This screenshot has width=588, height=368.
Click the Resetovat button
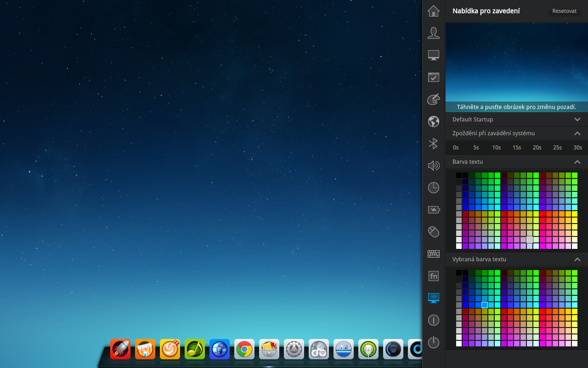(564, 11)
